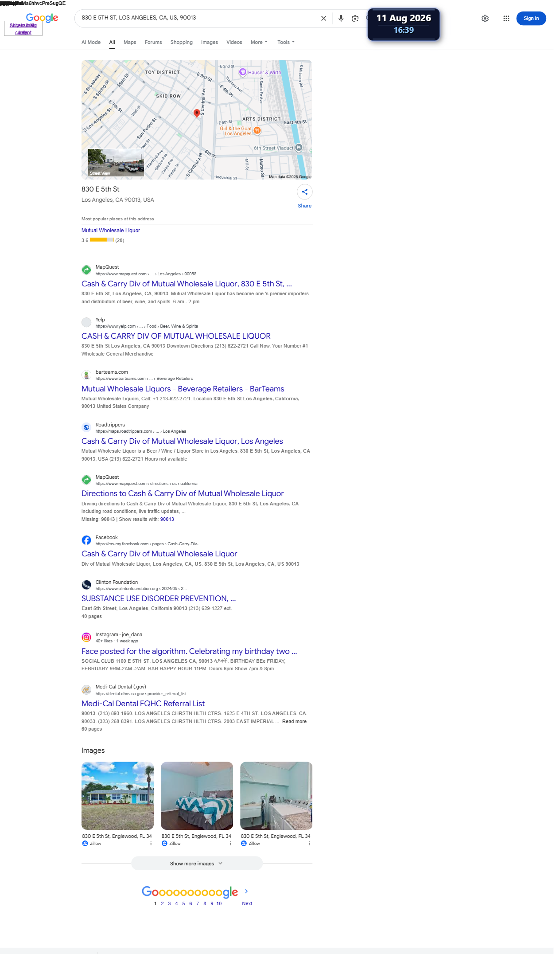Click MapQuest favicon of Directions result

pyautogui.click(x=86, y=480)
